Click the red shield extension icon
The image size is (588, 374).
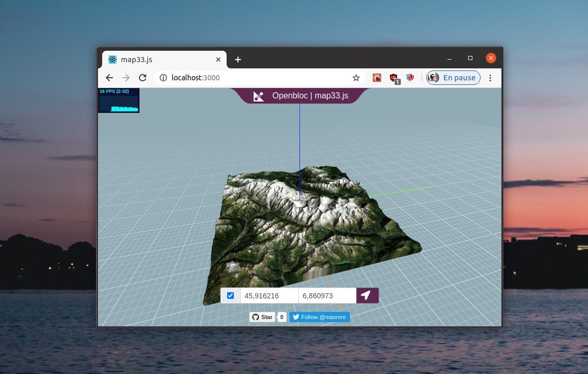point(410,78)
